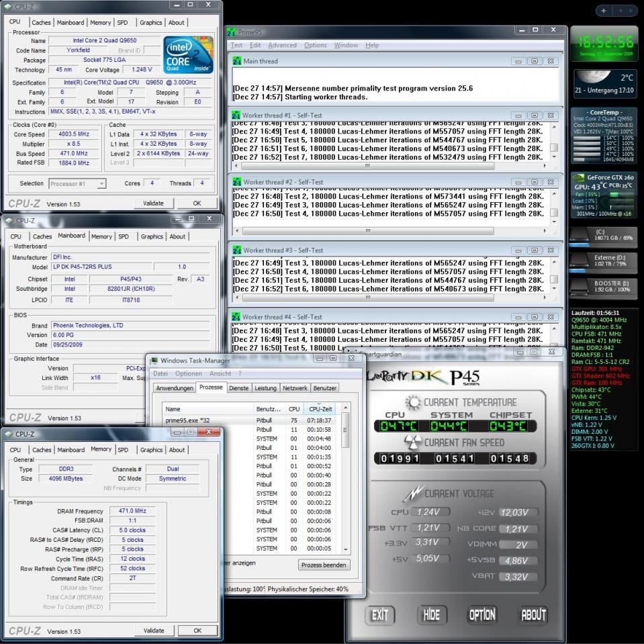Image resolution: width=644 pixels, height=644 pixels.
Task: Switch to the Leistung tab in Task Manager
Action: pyautogui.click(x=265, y=387)
